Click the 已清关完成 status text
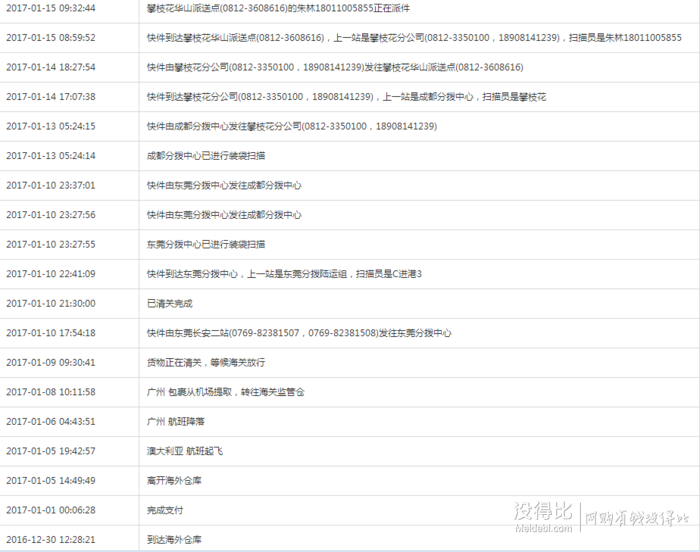Image resolution: width=700 pixels, height=552 pixels. 170,303
